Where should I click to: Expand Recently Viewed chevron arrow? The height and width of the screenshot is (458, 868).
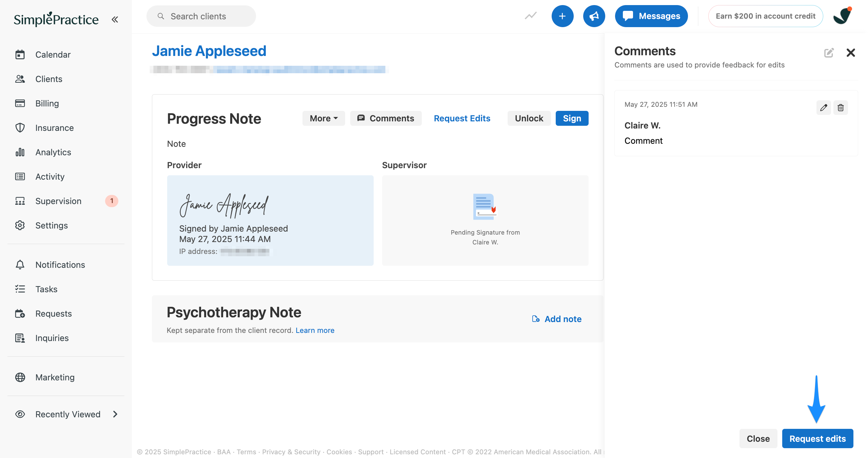pos(115,414)
